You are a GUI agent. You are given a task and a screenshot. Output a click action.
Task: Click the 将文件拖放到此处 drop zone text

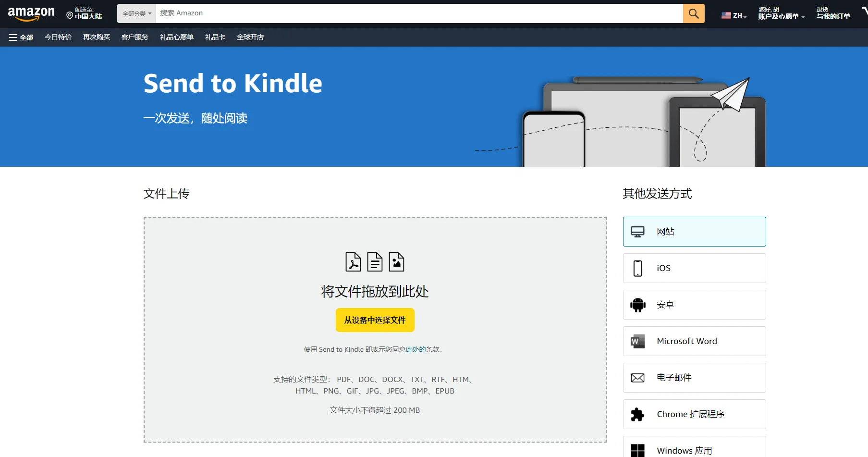tap(375, 291)
